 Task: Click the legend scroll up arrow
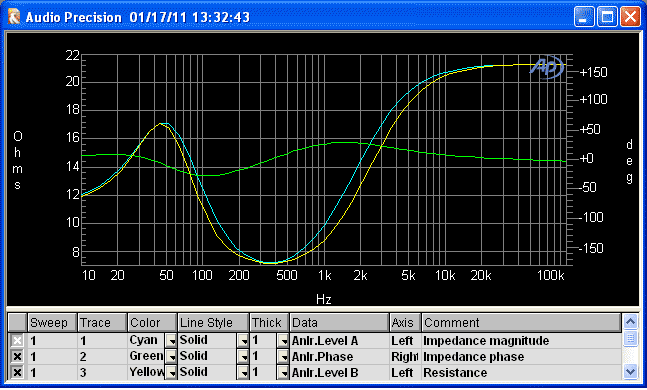(630, 321)
